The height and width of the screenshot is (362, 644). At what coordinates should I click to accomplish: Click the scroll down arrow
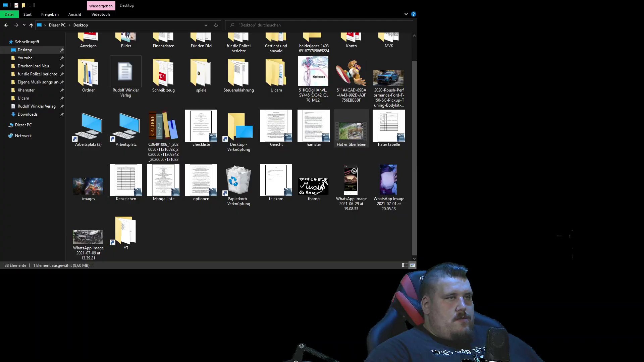point(415,259)
